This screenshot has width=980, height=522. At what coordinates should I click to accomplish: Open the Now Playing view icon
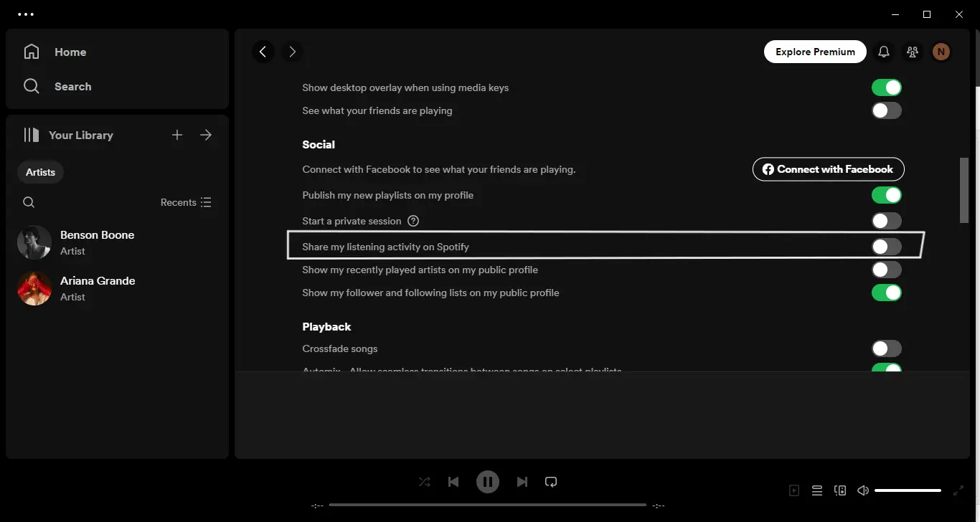coord(794,490)
